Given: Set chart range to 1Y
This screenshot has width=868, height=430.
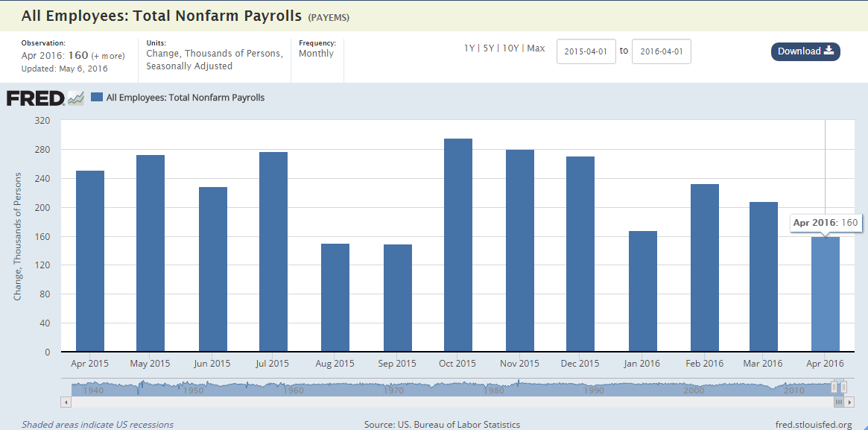Looking at the screenshot, I should pos(469,48).
